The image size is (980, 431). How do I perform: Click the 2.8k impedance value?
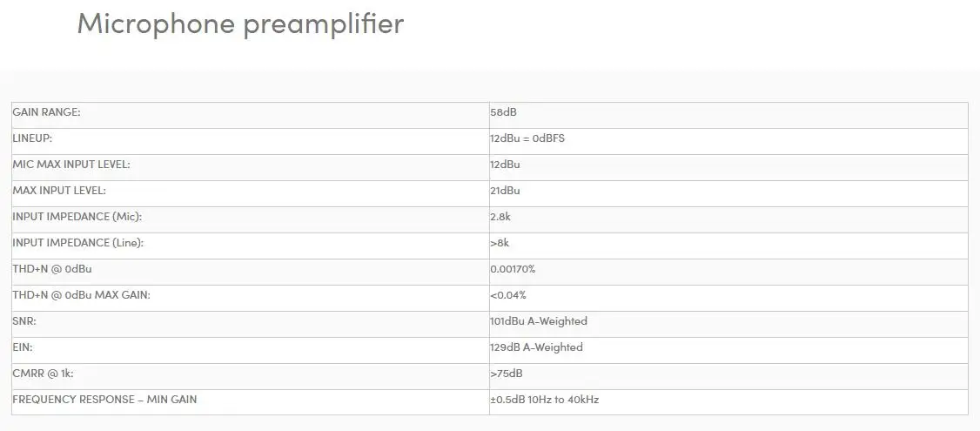coord(500,217)
